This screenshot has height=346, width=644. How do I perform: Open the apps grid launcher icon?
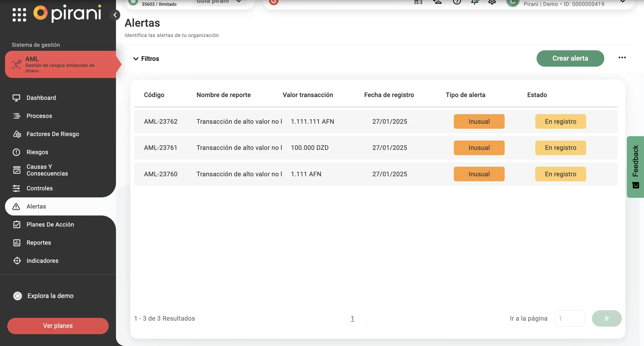point(19,15)
